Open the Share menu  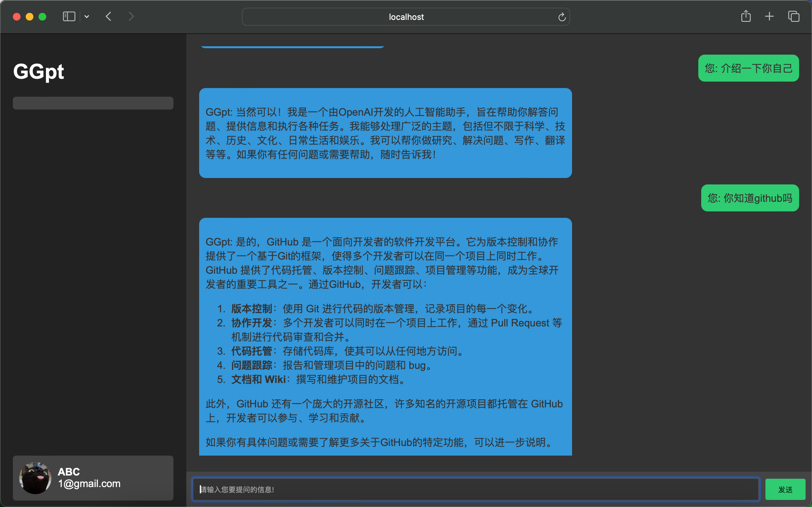[746, 16]
